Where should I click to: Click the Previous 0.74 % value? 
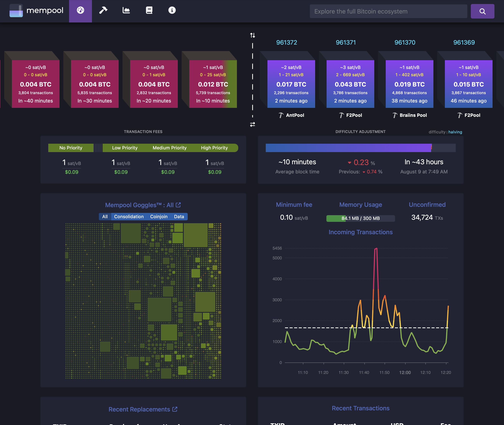point(361,172)
